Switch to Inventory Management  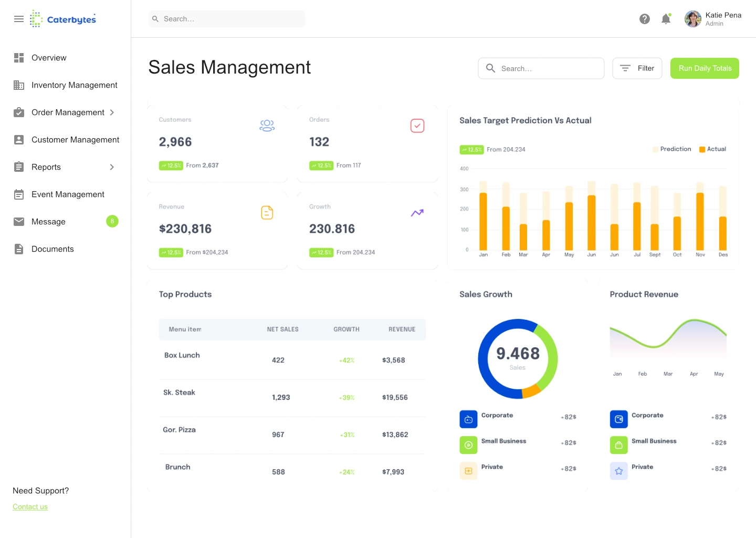74,85
